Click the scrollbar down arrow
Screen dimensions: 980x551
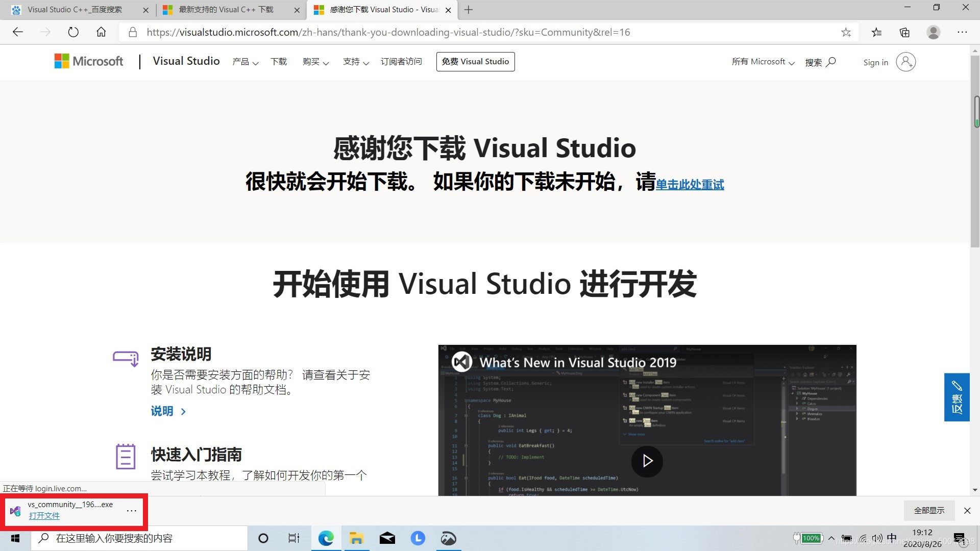pos(975,490)
